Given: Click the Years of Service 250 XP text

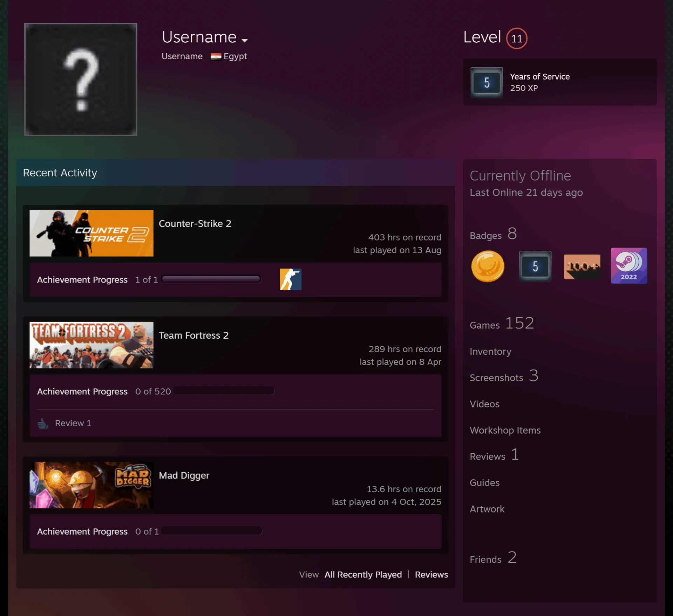Looking at the screenshot, I should coord(540,82).
